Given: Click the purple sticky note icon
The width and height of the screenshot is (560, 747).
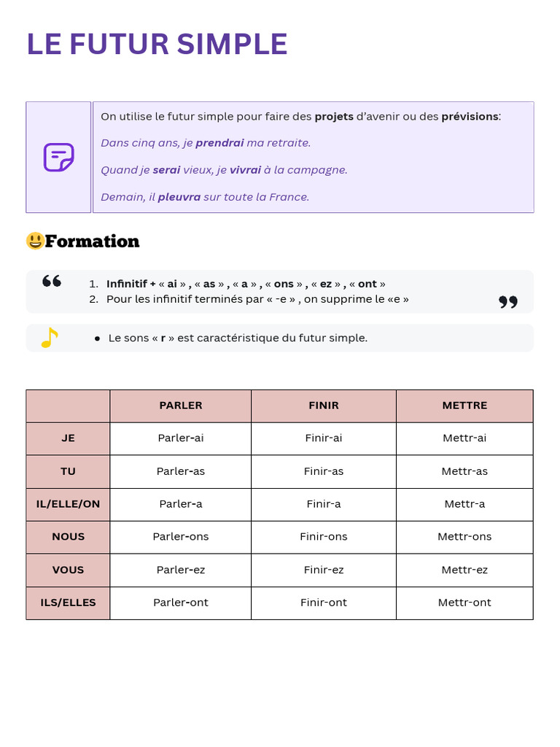Looking at the screenshot, I should click(59, 157).
